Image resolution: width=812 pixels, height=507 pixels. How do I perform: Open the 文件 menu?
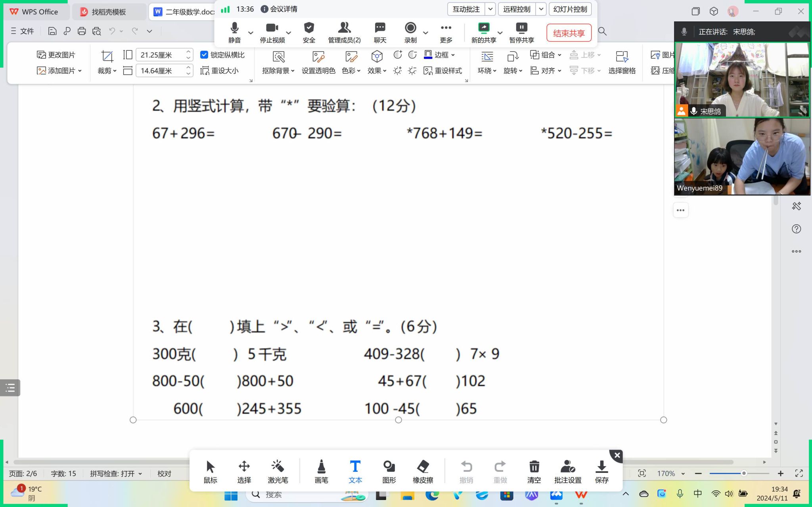click(x=23, y=31)
